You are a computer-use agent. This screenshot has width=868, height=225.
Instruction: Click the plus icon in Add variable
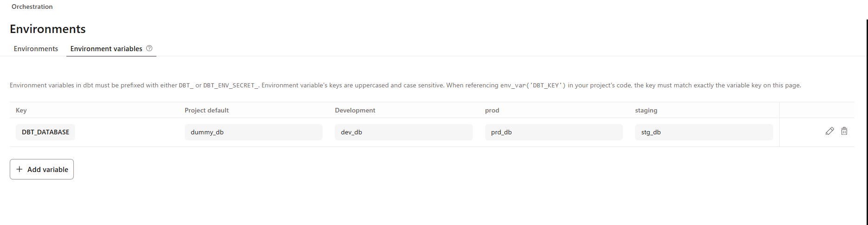click(19, 169)
